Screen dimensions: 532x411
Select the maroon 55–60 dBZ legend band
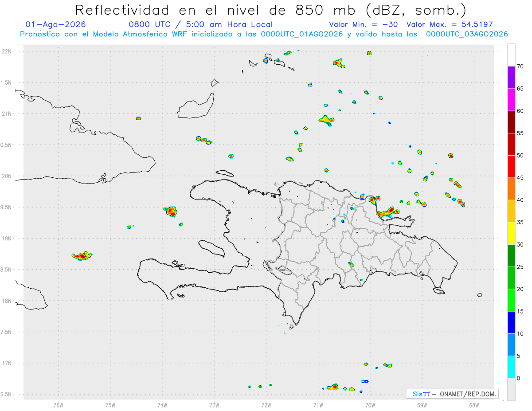tap(511, 122)
